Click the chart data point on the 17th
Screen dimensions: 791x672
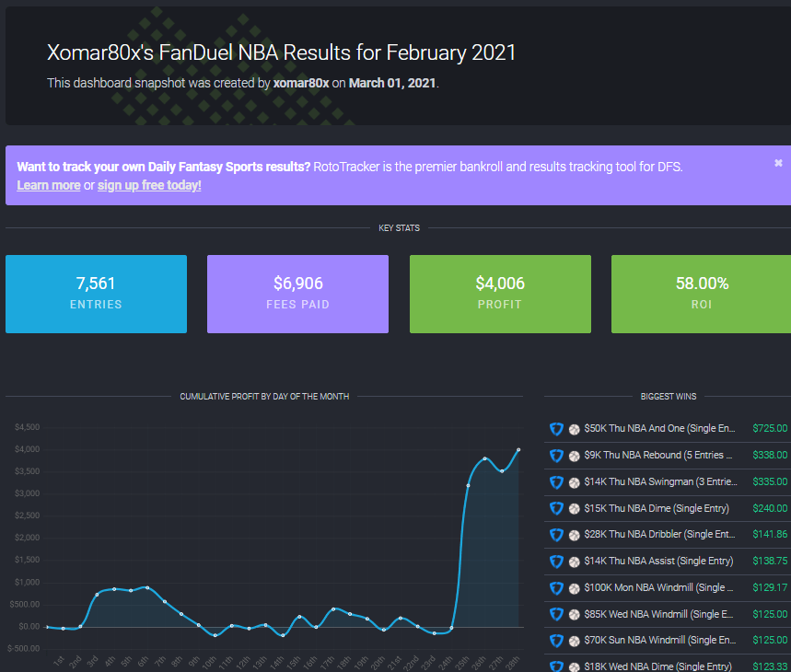pyautogui.click(x=333, y=609)
